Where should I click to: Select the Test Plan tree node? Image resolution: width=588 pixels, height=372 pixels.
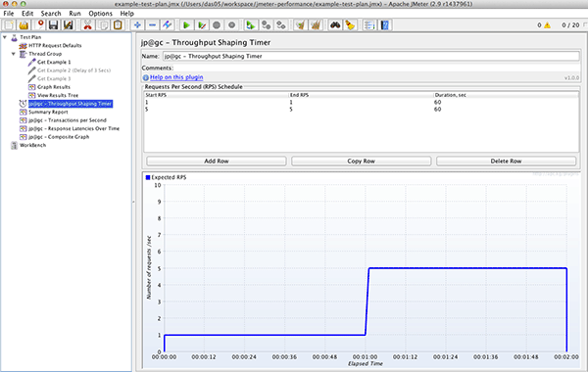pos(30,37)
